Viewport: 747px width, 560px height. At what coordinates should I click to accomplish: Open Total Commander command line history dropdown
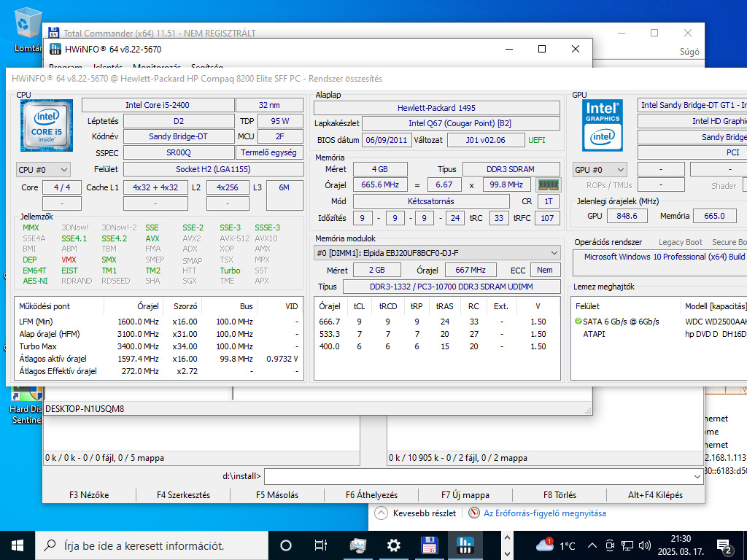697,476
